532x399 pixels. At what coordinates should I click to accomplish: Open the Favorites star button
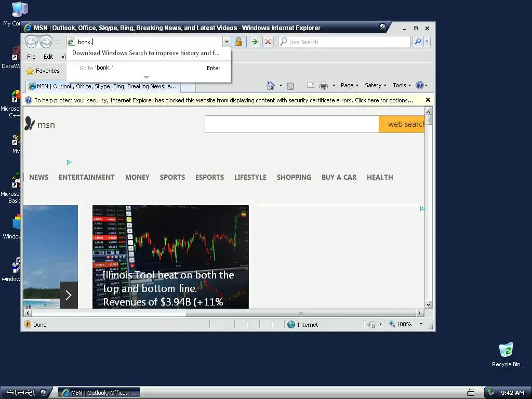tap(43, 71)
